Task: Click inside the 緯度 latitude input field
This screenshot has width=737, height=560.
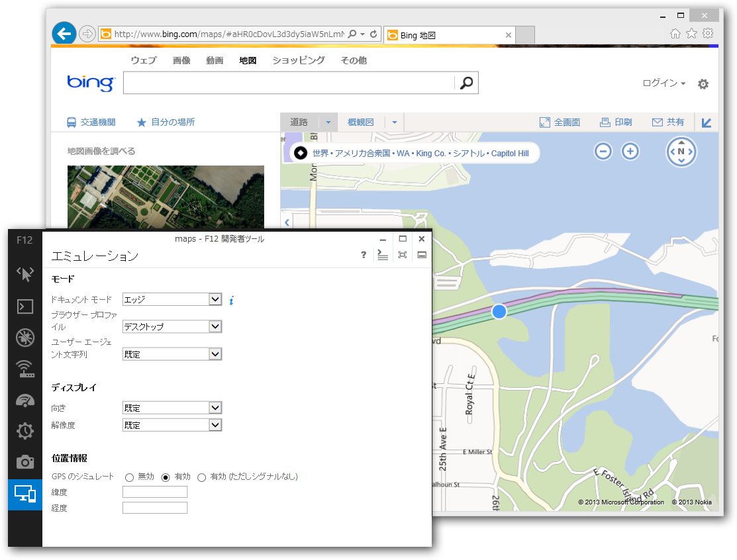Action: click(154, 492)
